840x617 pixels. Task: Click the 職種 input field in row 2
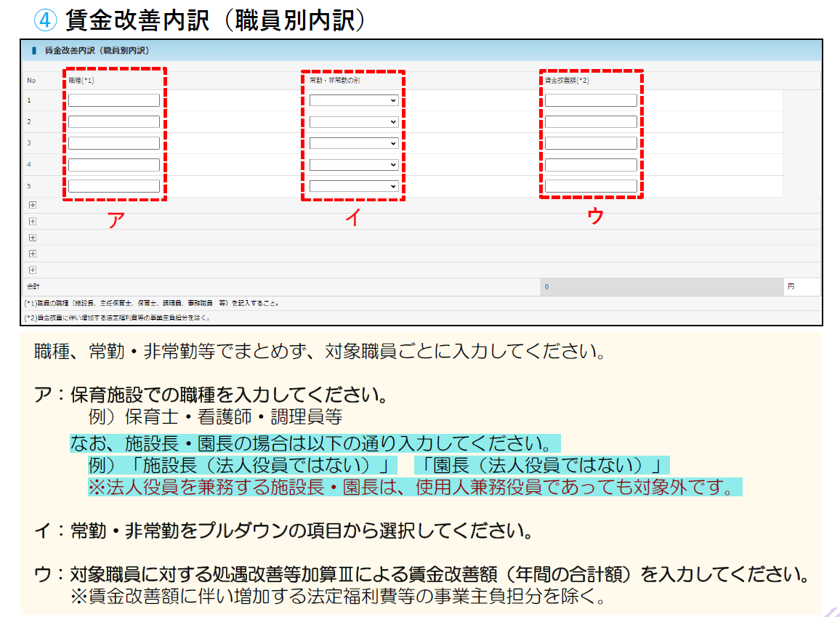click(114, 122)
